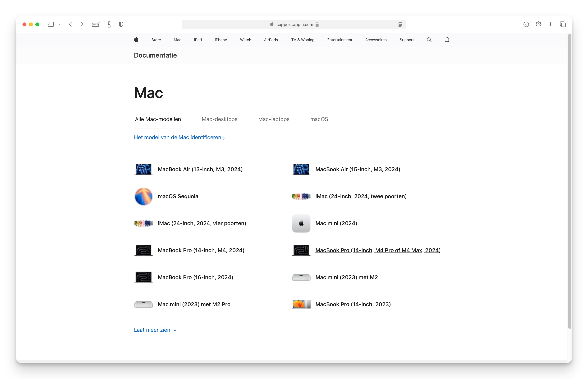The width and height of the screenshot is (588, 379).
Task: Expand the Laat meer zien list
Action: pos(155,330)
